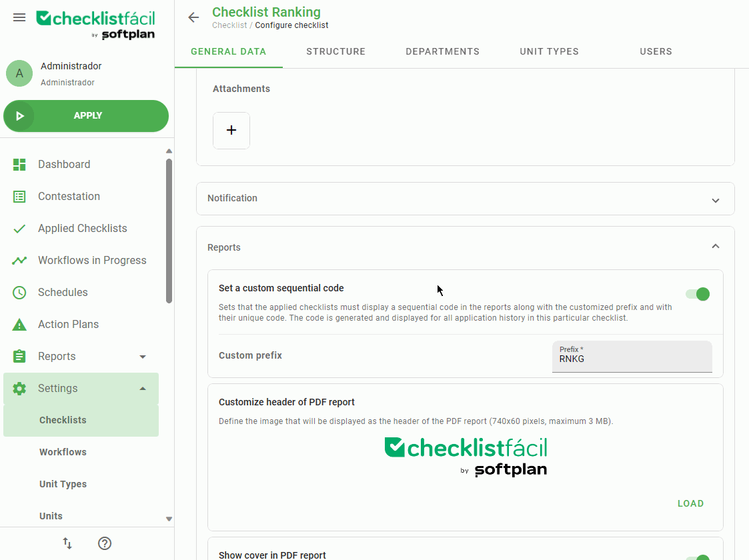749x560 pixels.
Task: Click the sidebar scroll down arrow
Action: [x=169, y=519]
